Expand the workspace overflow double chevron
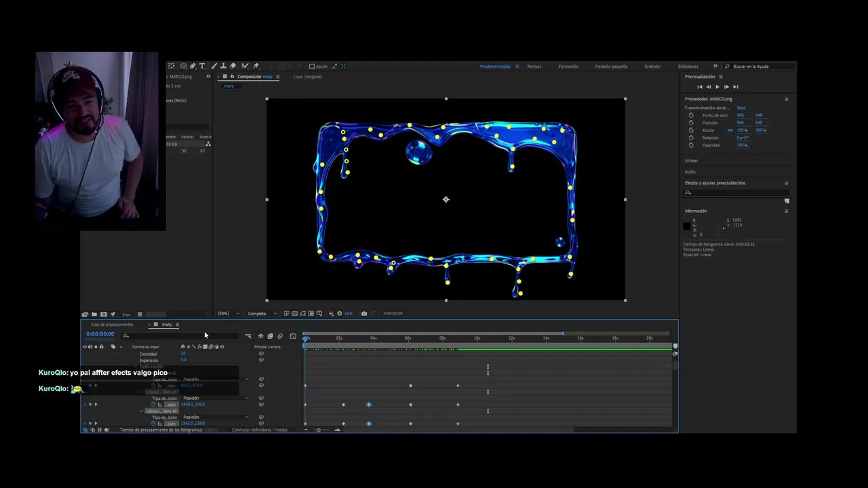This screenshot has height=488, width=868. tap(715, 66)
